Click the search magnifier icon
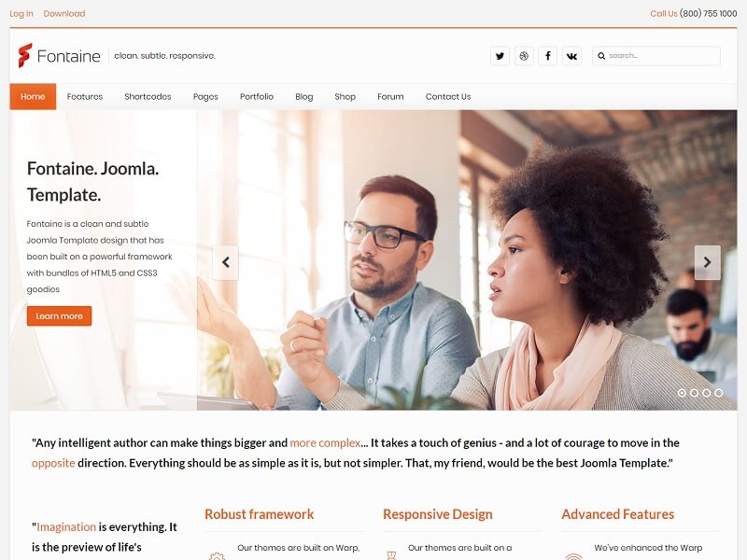747x560 pixels. (x=601, y=56)
